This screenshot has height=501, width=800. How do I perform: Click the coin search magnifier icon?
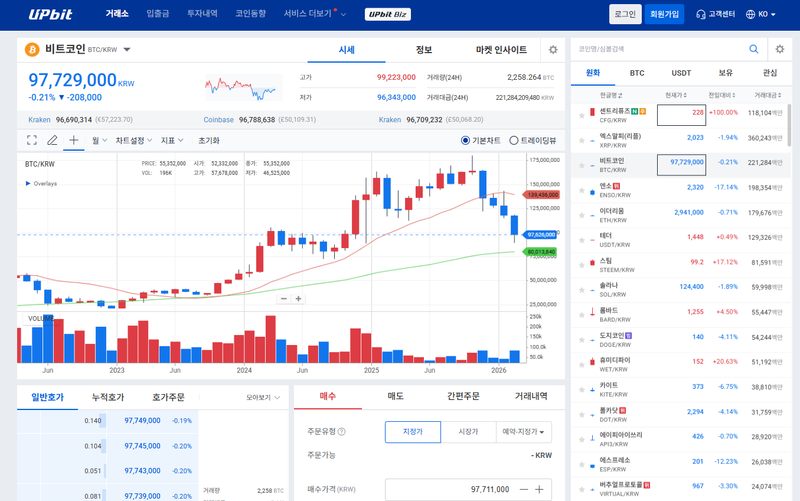pos(752,49)
